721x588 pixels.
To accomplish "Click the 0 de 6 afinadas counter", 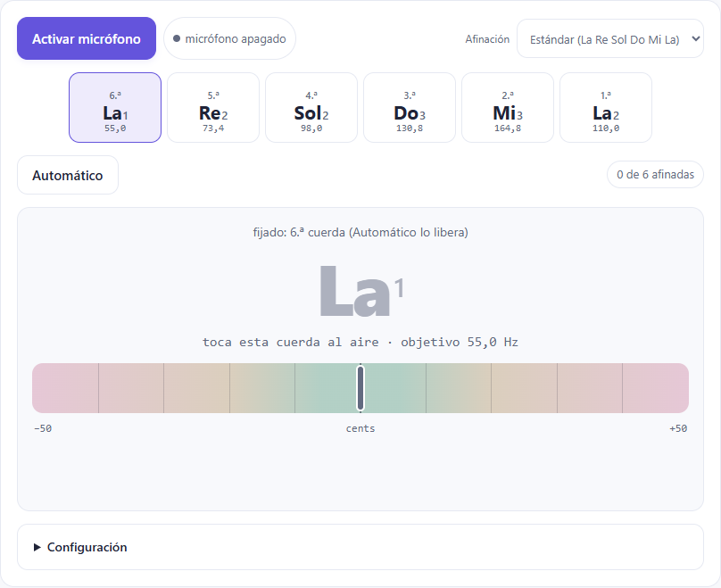I will (655, 175).
